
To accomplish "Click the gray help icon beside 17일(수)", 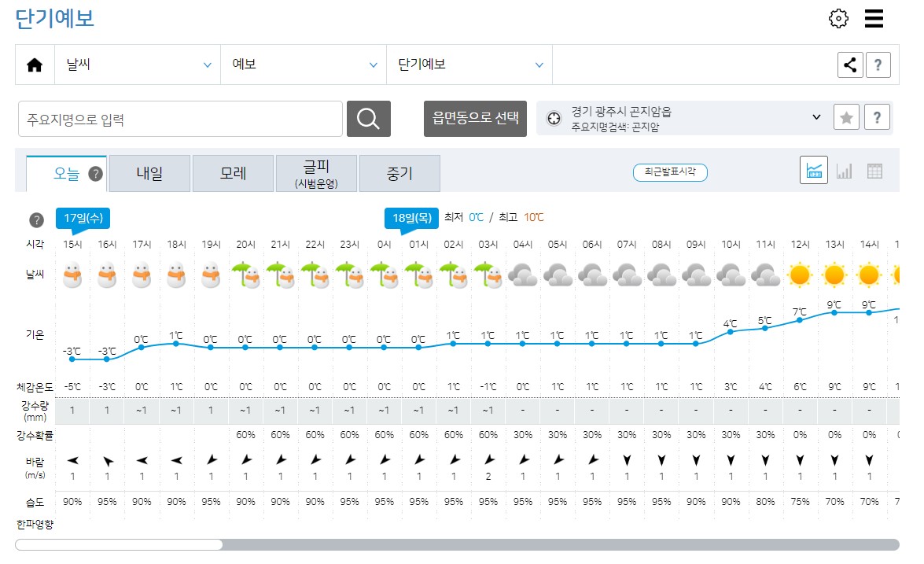I will (36, 220).
